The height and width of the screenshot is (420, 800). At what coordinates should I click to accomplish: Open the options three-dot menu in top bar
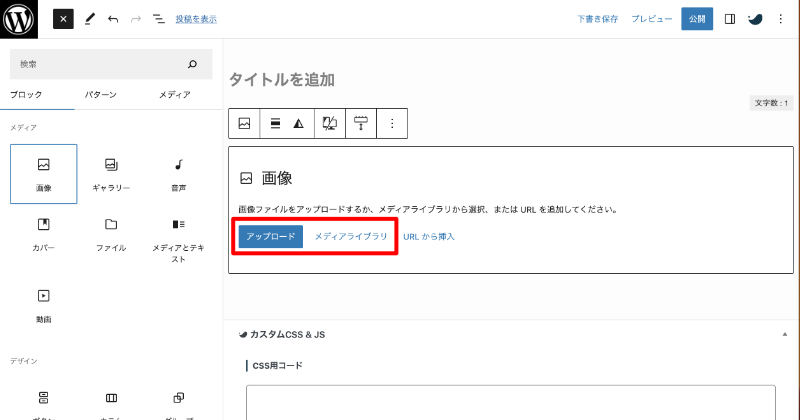[780, 19]
